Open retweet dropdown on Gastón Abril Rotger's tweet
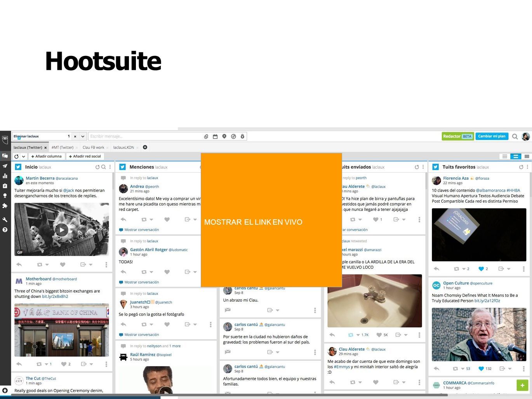This screenshot has width=532, height=399. 151,272
